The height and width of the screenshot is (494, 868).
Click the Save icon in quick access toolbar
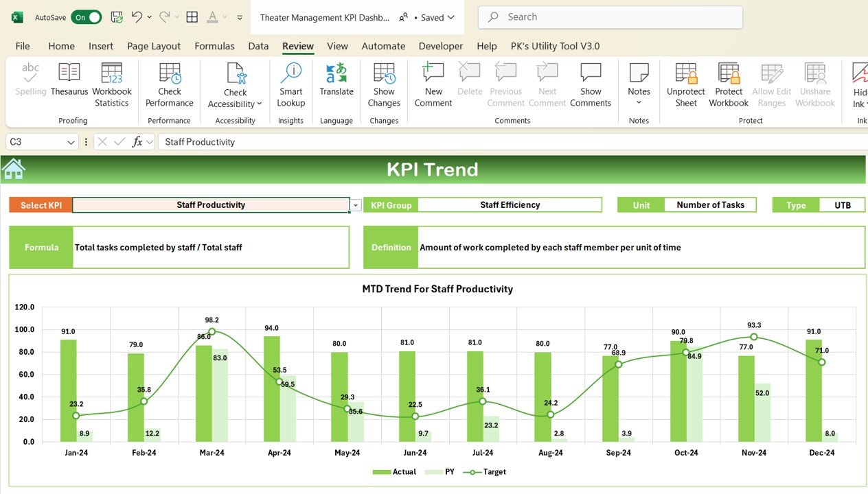[x=117, y=17]
